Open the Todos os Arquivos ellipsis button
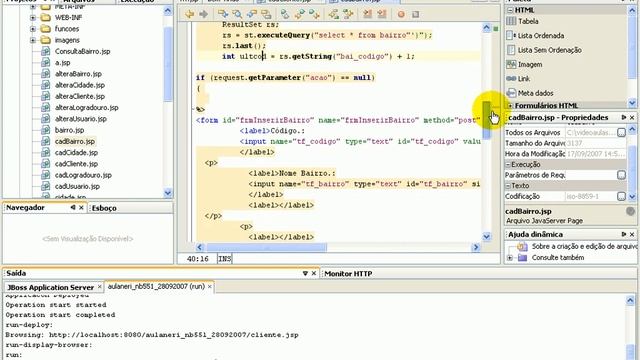 tap(621, 133)
